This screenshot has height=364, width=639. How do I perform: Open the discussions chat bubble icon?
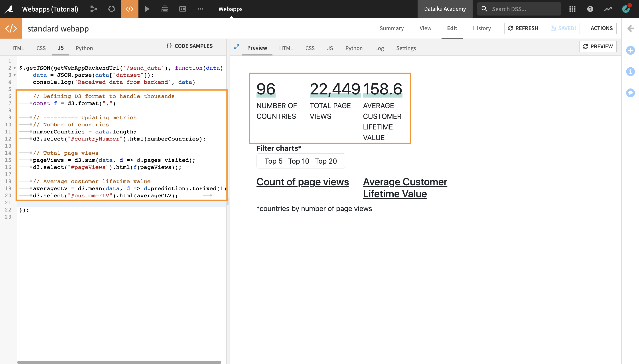[631, 93]
